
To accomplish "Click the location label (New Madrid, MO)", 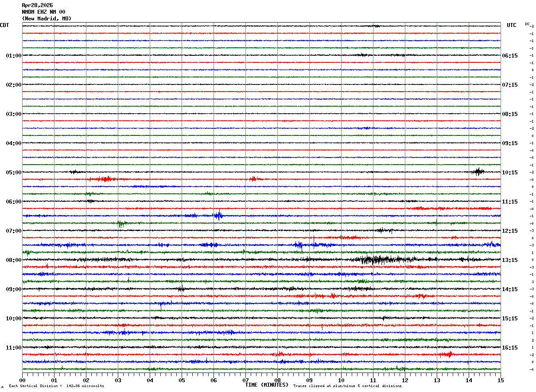I will tap(47, 19).
